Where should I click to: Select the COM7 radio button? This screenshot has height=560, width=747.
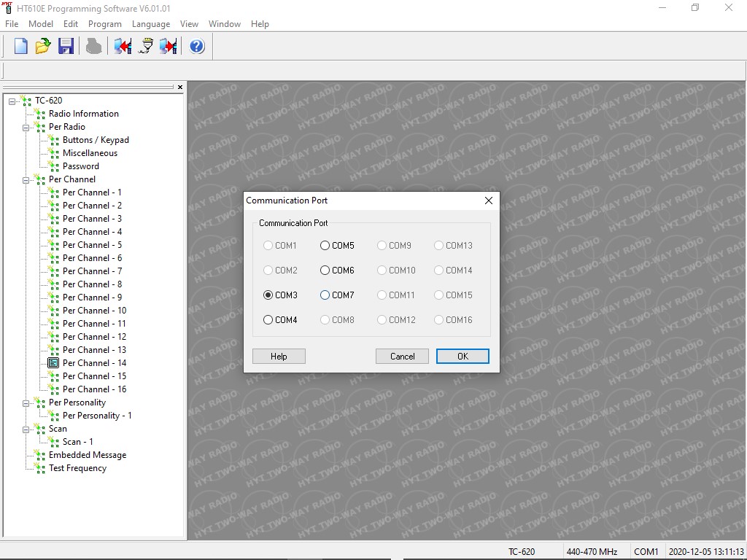click(325, 295)
